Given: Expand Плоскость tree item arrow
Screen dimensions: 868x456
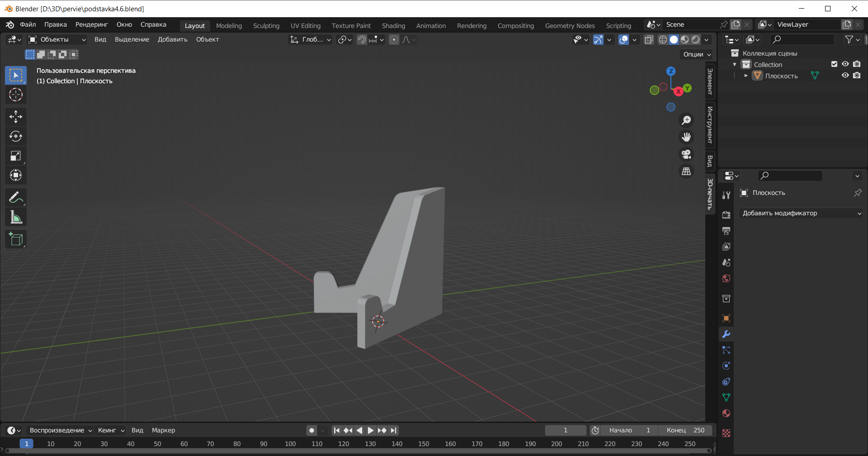Looking at the screenshot, I should click(746, 76).
